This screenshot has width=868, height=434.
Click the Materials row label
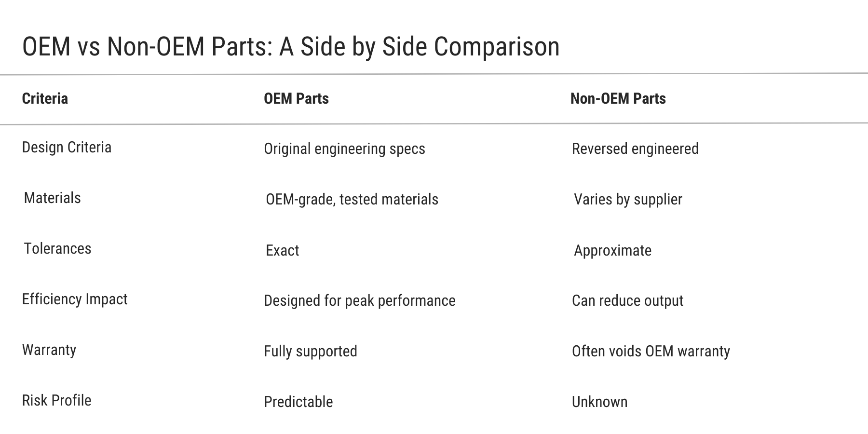[52, 198]
